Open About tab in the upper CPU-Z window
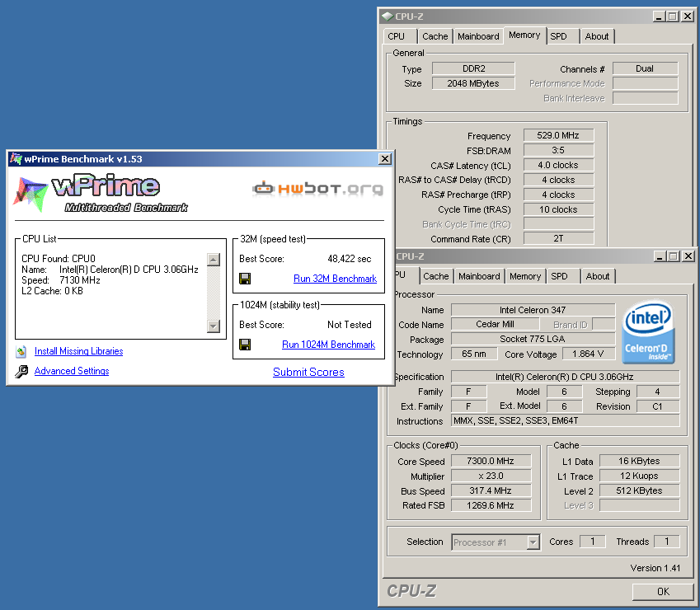 click(597, 36)
